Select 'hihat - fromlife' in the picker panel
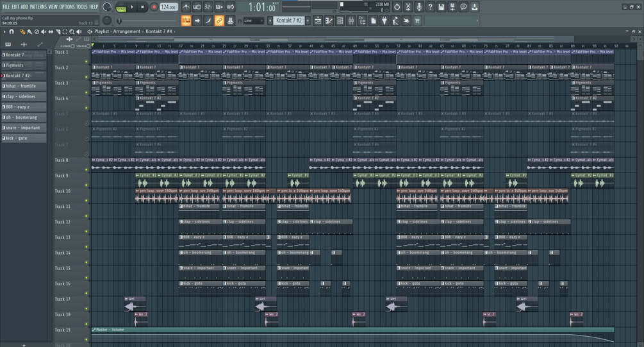 (24, 87)
